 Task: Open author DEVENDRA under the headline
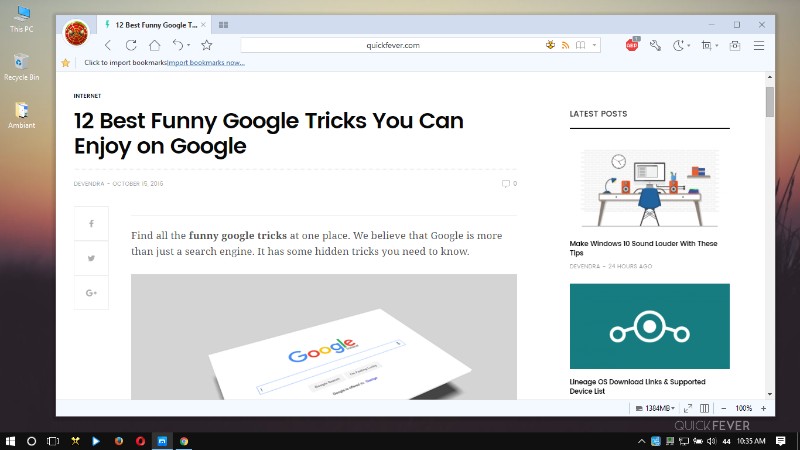coord(89,184)
